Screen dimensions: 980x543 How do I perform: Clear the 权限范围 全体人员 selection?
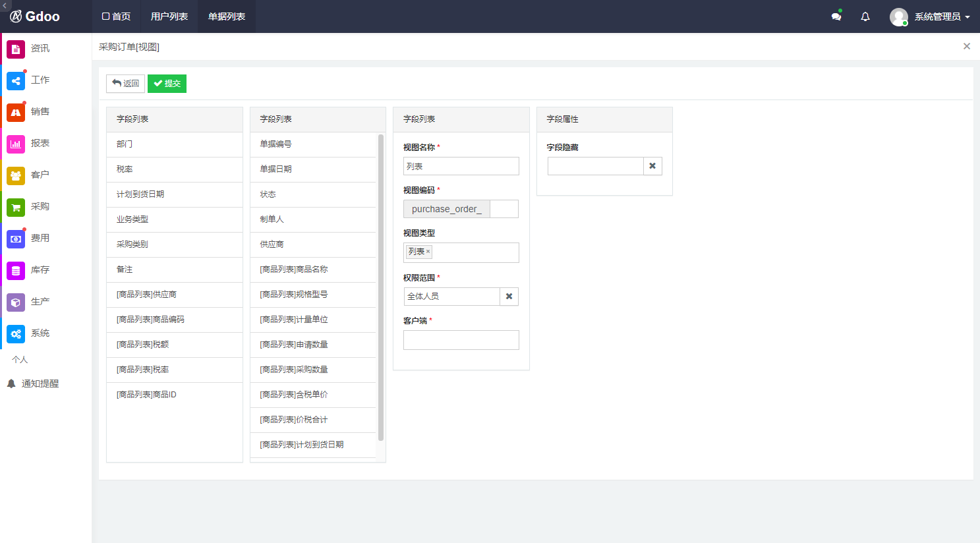pyautogui.click(x=509, y=297)
